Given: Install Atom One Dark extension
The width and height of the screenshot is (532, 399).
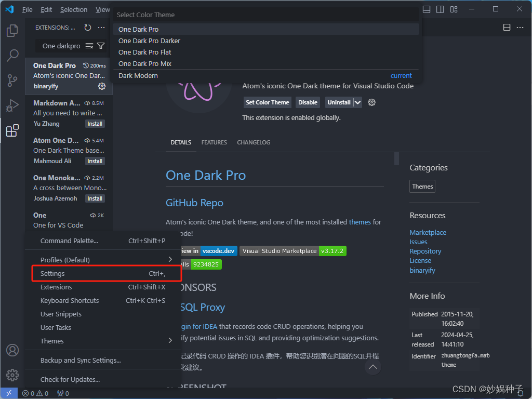Looking at the screenshot, I should click(95, 161).
